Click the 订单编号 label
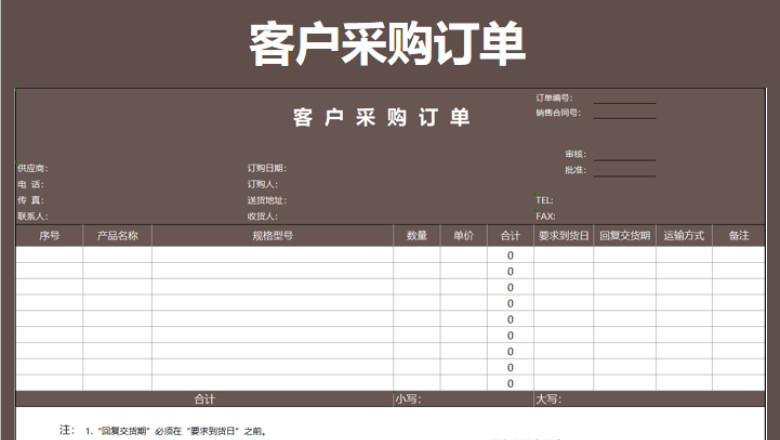The image size is (780, 440). click(x=554, y=98)
